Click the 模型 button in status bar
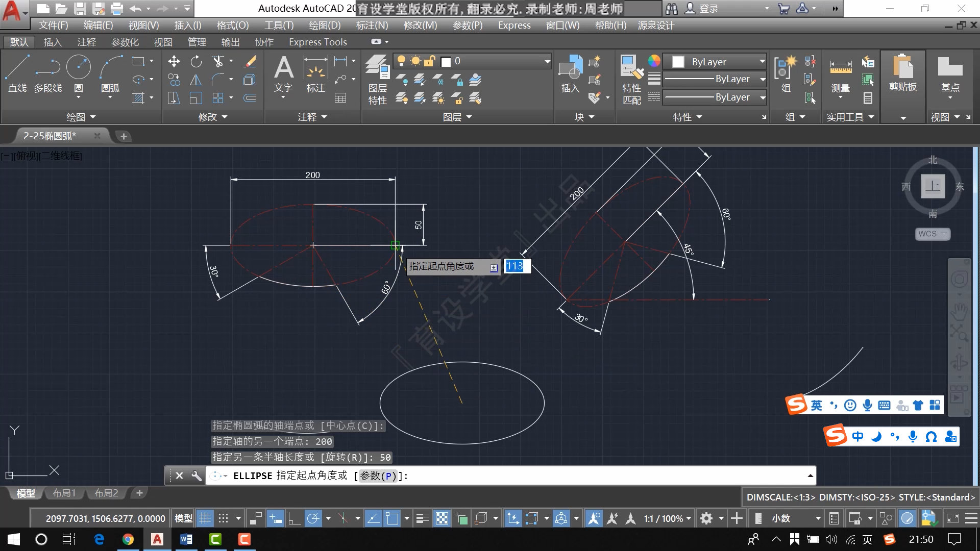The image size is (980, 551). tap(183, 519)
